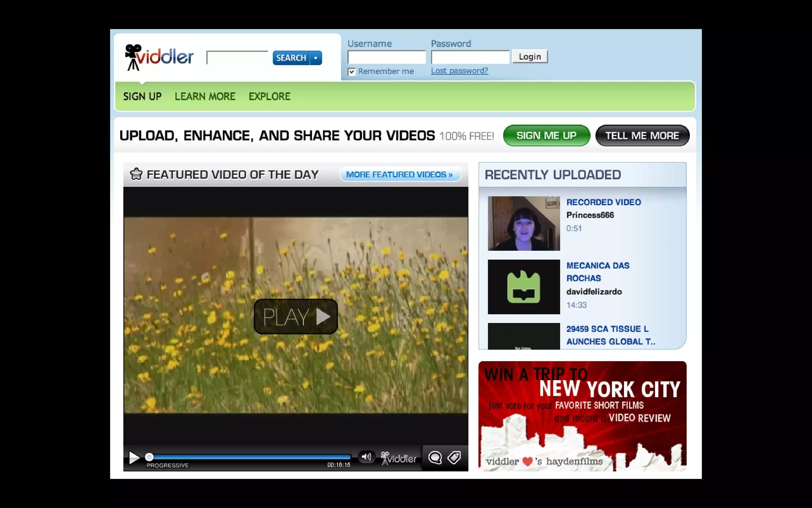812x508 pixels.
Task: Toggle the Remember me checkbox
Action: point(352,72)
